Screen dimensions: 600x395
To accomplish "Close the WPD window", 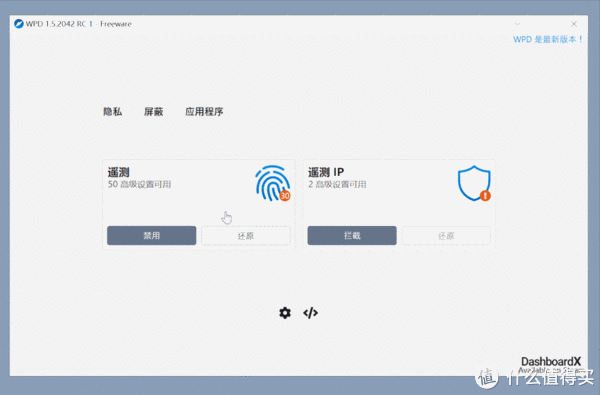I will (x=574, y=24).
